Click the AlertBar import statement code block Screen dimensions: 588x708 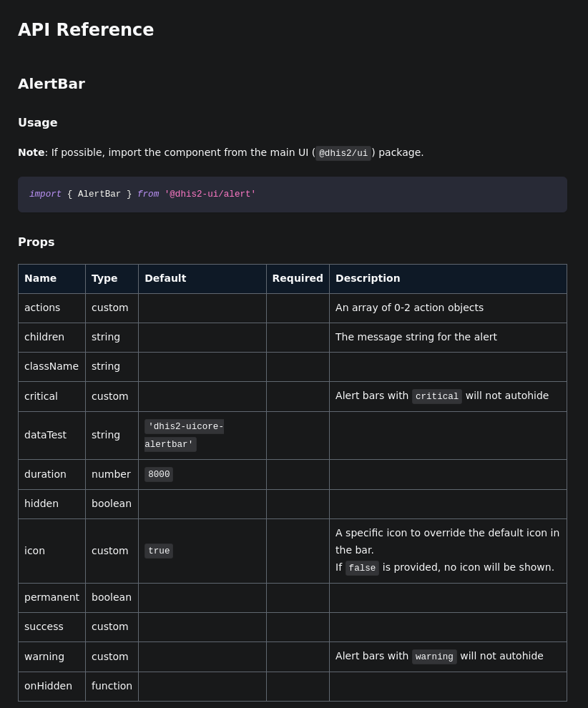[x=292, y=194]
